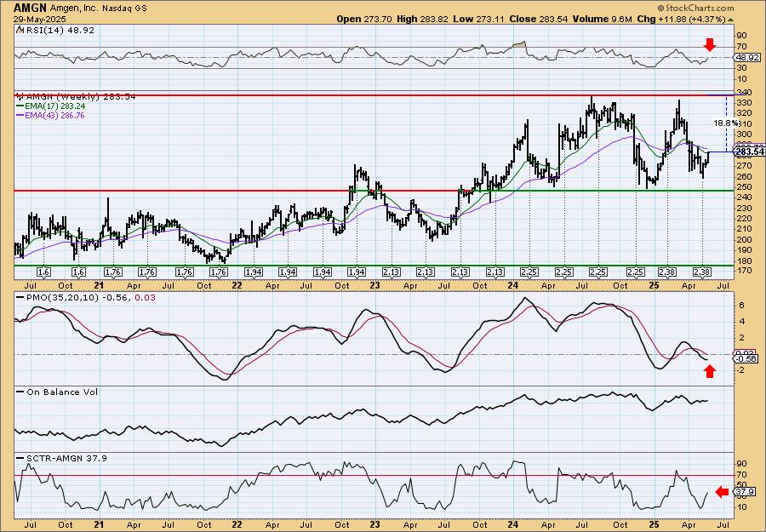Click the On Balance Vol indicator label
Screen dimensions: 766x532
pos(61,392)
